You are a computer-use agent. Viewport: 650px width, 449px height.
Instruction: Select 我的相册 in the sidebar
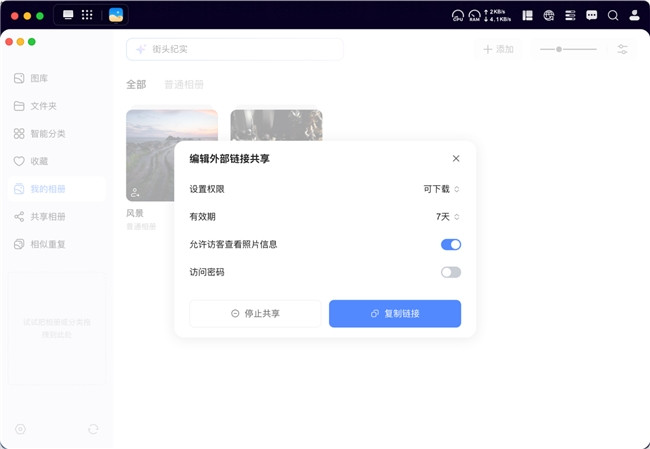pyautogui.click(x=57, y=189)
